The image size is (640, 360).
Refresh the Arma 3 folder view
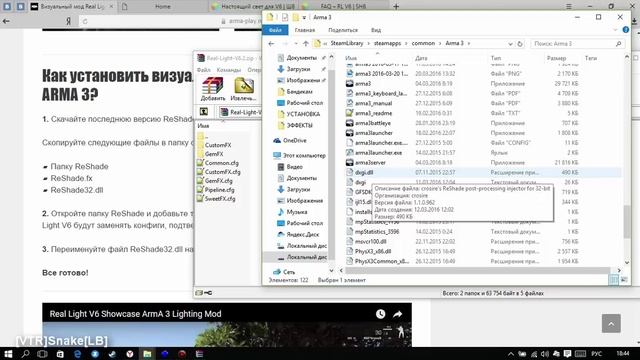(520, 43)
